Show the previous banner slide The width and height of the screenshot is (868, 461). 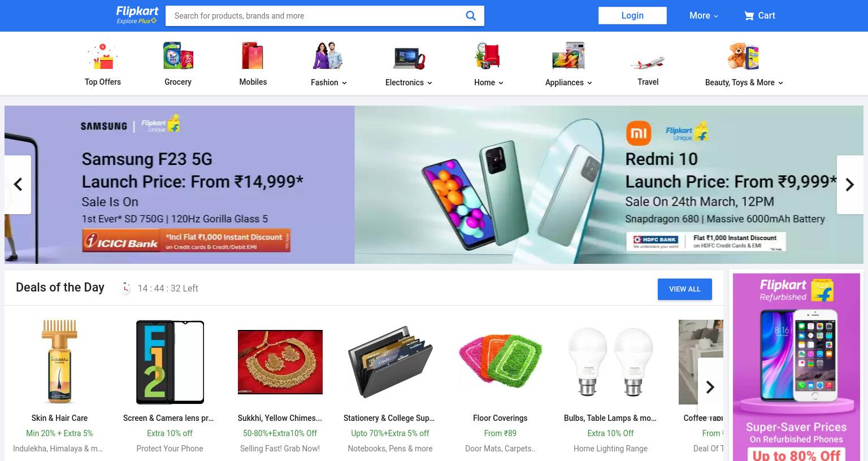[18, 185]
